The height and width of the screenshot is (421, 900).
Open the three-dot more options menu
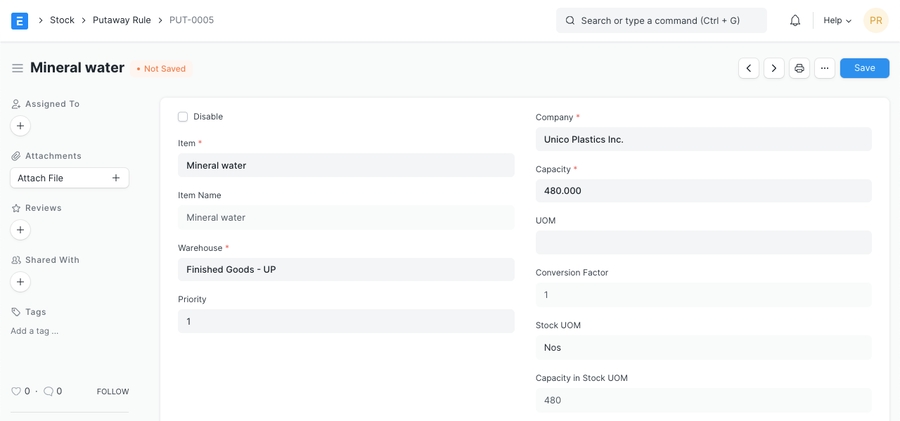[x=824, y=68]
